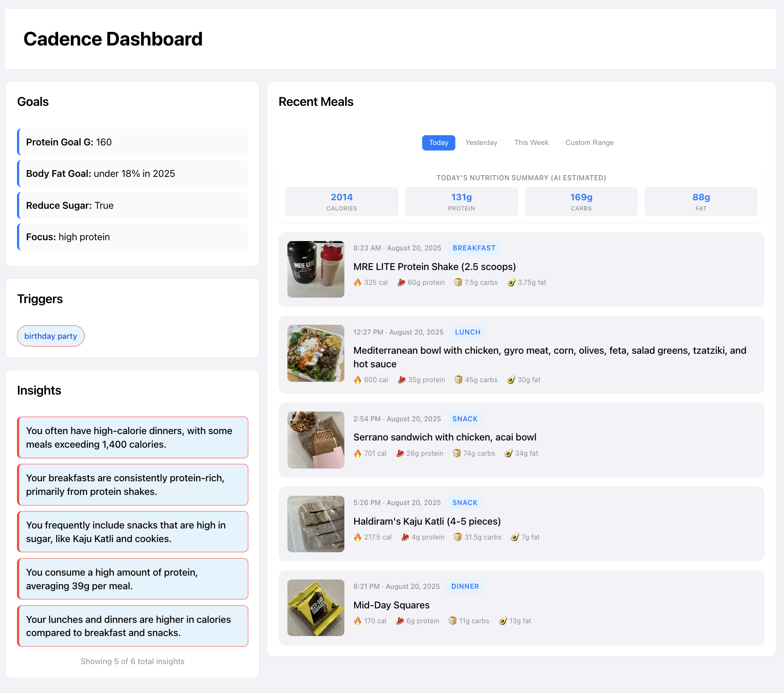Open the MRE LITE protein shake photo
This screenshot has height=693, width=784.
pyautogui.click(x=315, y=270)
